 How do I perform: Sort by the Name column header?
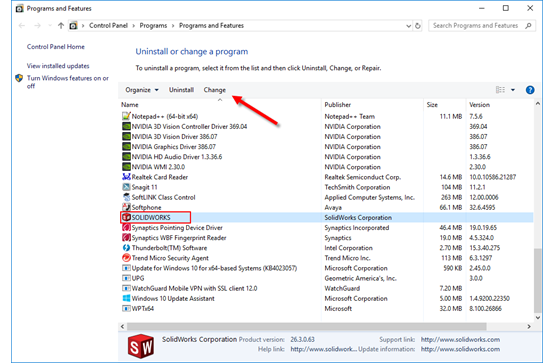click(x=220, y=105)
